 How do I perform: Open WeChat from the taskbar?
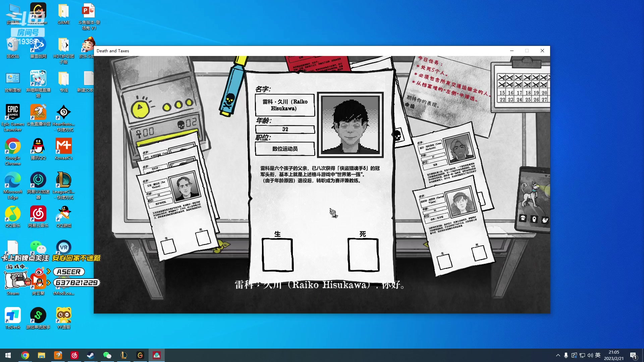107,355
